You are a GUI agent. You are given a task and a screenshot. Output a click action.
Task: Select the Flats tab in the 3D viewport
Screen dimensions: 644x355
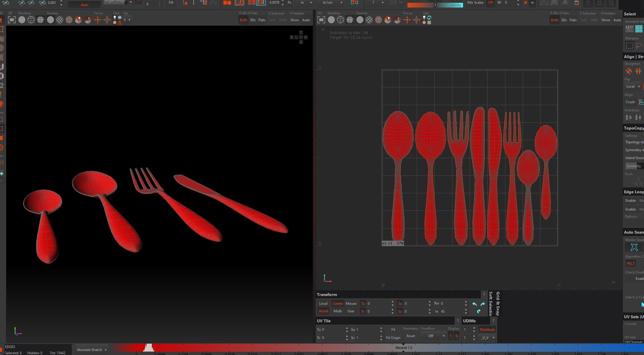pos(262,20)
